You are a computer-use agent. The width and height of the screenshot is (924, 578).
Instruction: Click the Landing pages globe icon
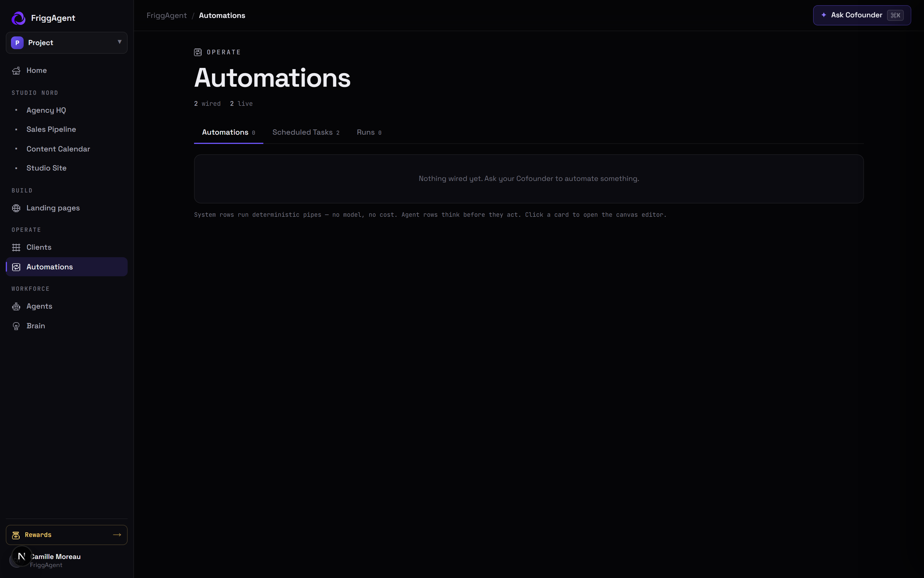[x=16, y=208]
